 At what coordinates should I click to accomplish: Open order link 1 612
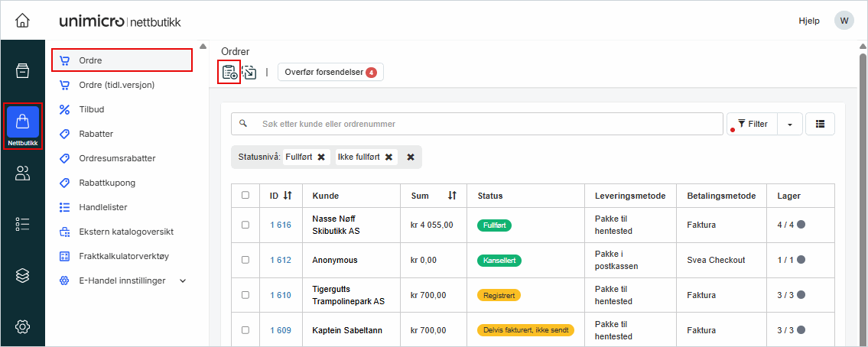[281, 260]
